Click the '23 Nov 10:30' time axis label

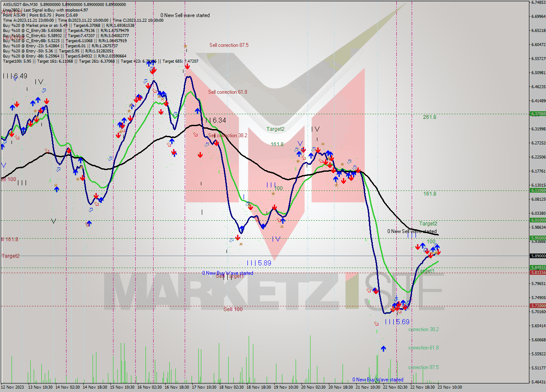[x=450, y=387]
